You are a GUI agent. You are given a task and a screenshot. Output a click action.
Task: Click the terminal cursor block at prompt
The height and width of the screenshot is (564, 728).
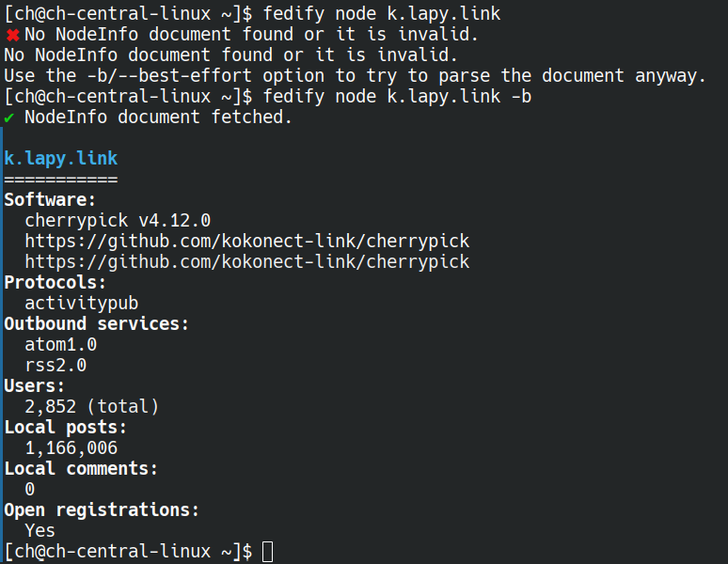click(x=268, y=552)
